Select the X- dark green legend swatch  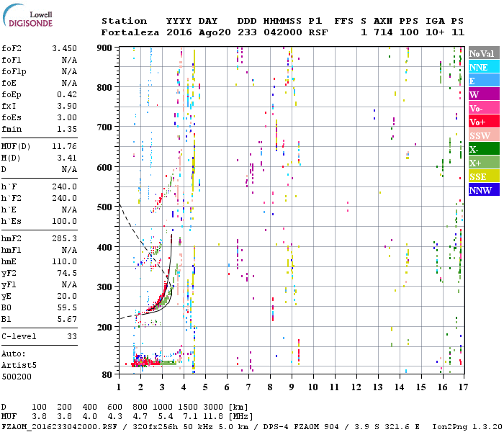click(x=484, y=149)
